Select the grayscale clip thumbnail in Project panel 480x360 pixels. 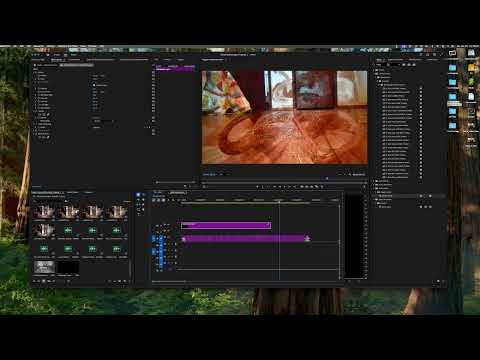[44, 267]
